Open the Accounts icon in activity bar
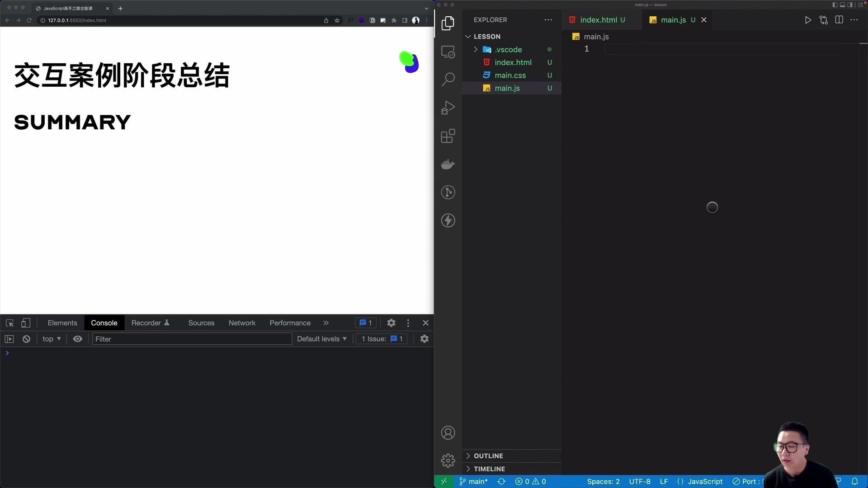The image size is (868, 488). pos(448,432)
